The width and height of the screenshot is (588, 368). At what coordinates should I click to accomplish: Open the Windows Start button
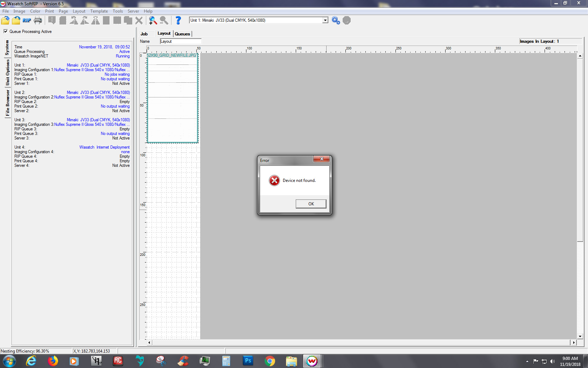9,361
